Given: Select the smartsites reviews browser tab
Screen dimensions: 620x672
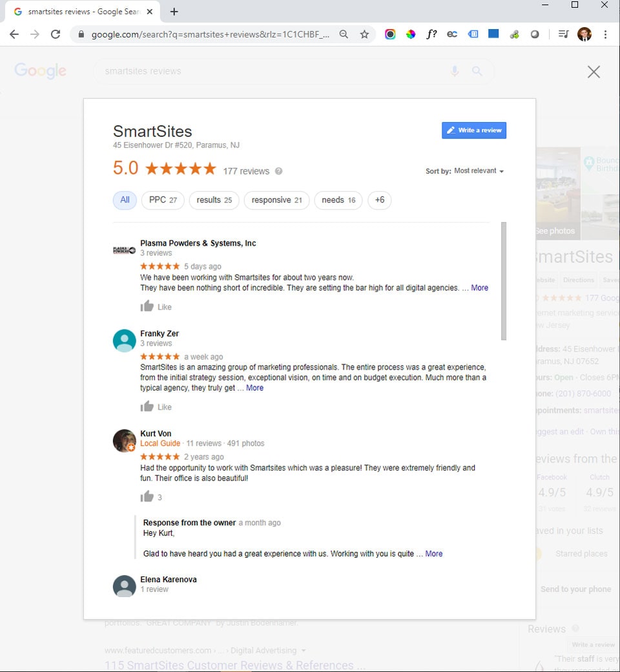Looking at the screenshot, I should click(82, 12).
